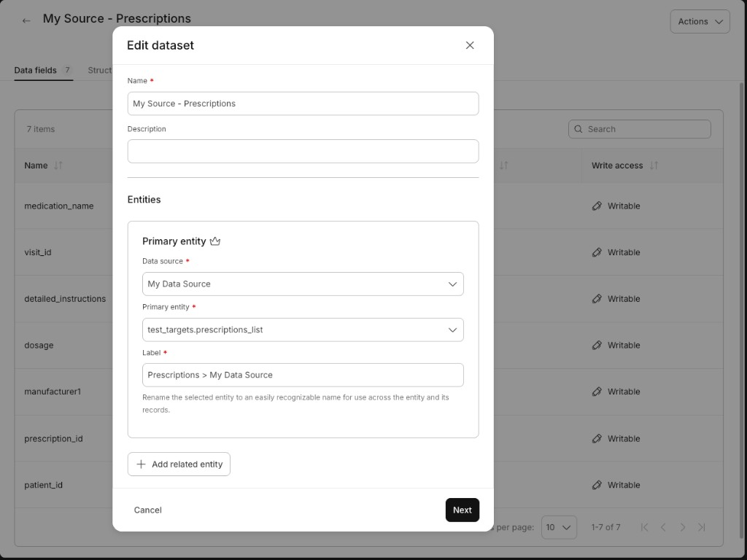Switch to the Structure tab
Image resolution: width=747 pixels, height=560 pixels.
click(x=99, y=70)
